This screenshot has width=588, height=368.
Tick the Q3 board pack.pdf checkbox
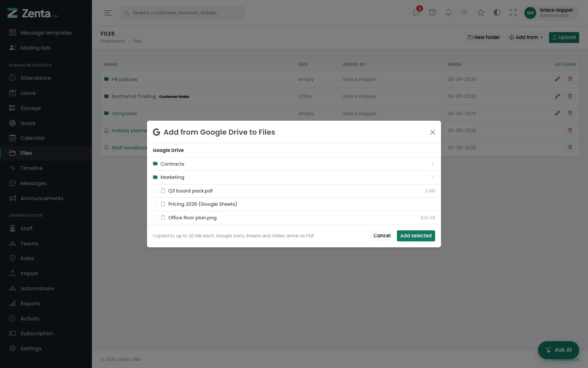(x=155, y=191)
